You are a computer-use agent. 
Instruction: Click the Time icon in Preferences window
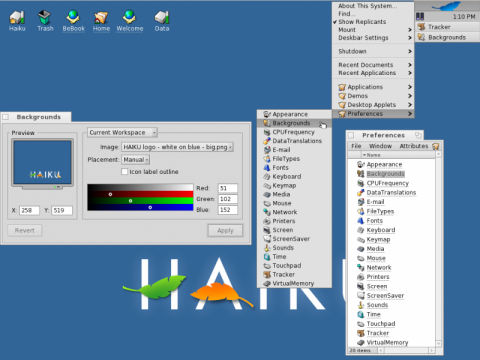point(361,314)
